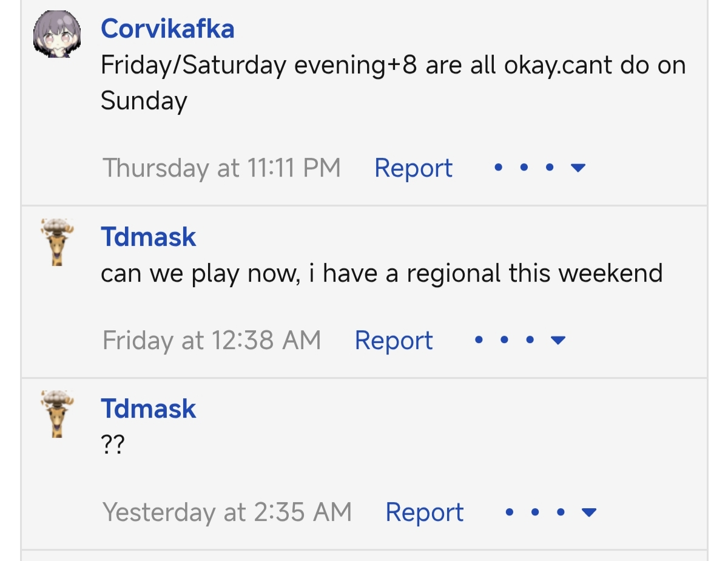
Task: Open Corvikafka's profile via the username
Action: [167, 29]
